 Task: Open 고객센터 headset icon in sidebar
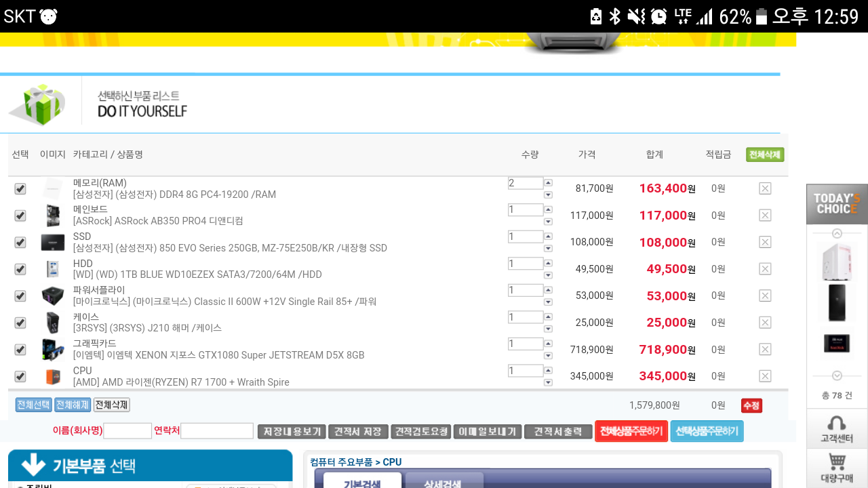837,429
